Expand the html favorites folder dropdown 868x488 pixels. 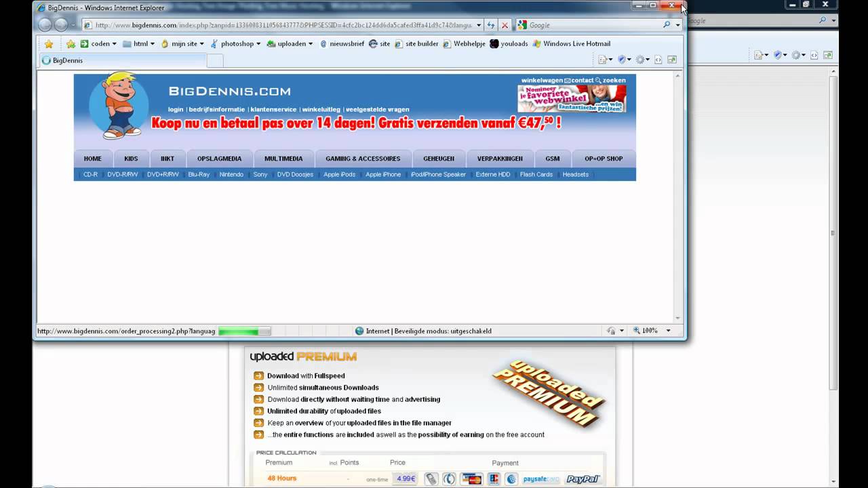click(152, 44)
